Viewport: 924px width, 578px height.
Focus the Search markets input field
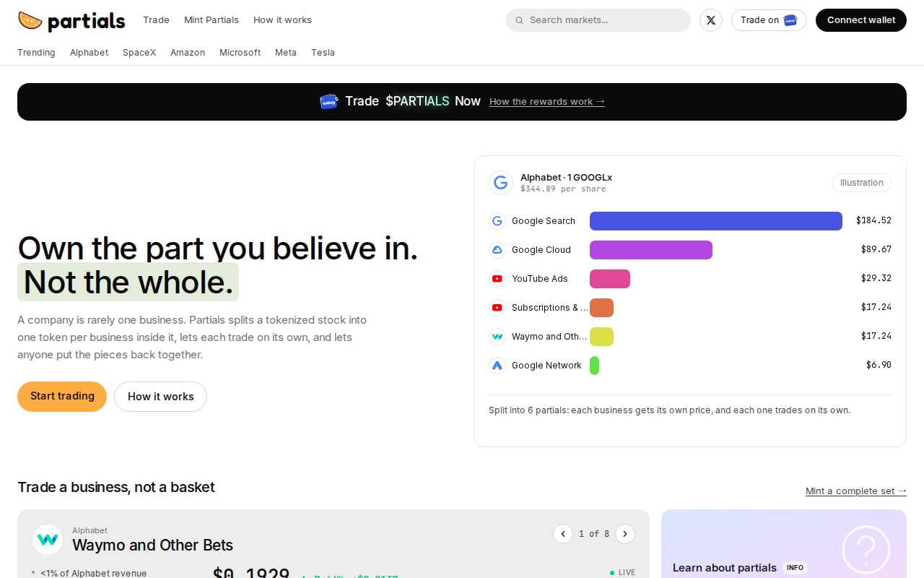click(598, 20)
